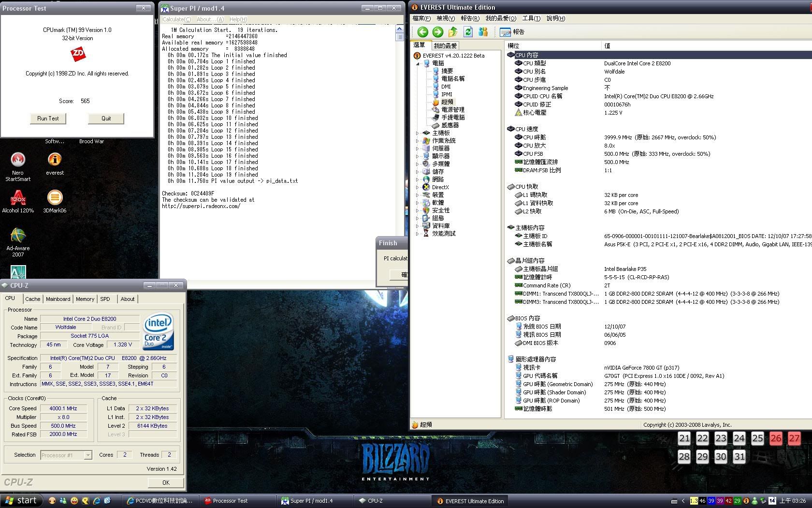Click the Internet Explorer quick launch icon
Screen dimensions: 812x508
click(x=96, y=501)
